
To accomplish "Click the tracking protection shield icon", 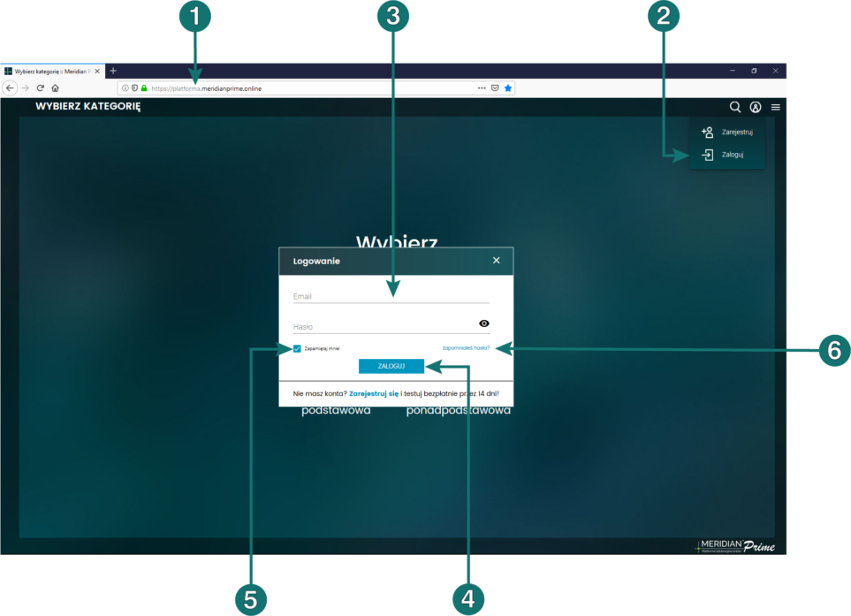I will pyautogui.click(x=134, y=87).
